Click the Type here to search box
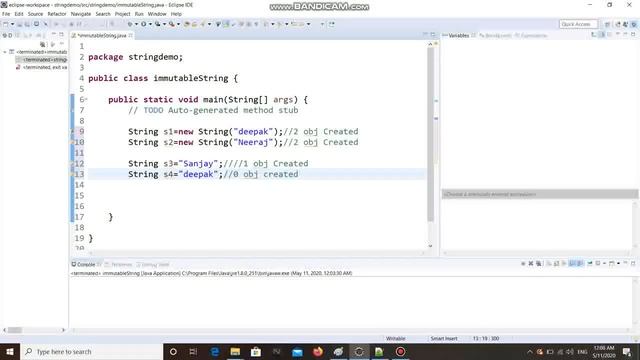This screenshot has height=360, width=640. pos(91,351)
